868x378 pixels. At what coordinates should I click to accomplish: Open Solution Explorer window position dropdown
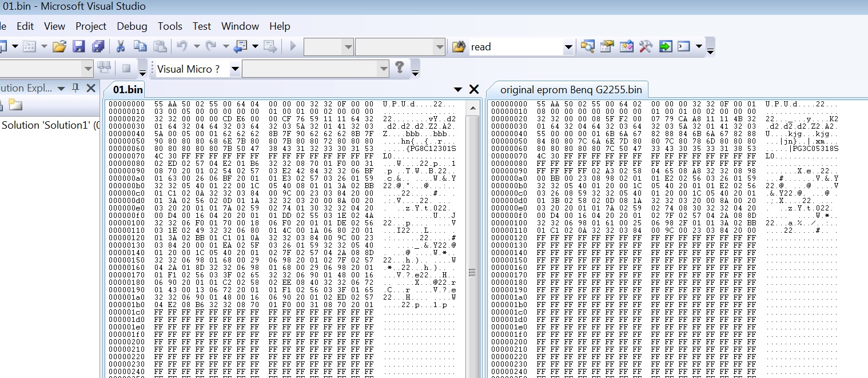coord(61,88)
